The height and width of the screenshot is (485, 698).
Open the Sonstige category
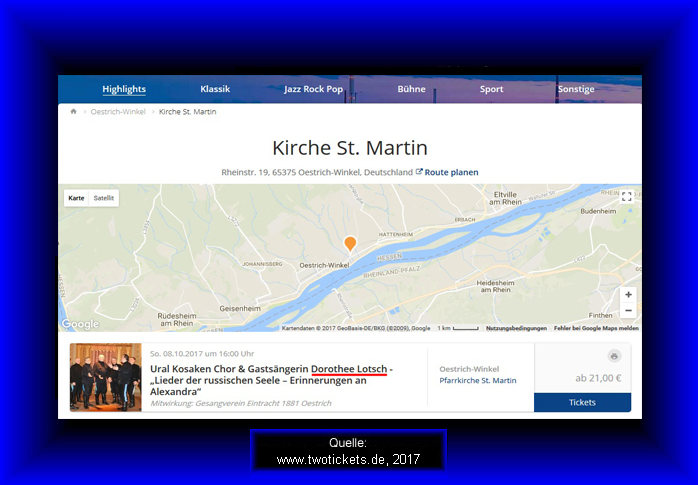point(576,89)
